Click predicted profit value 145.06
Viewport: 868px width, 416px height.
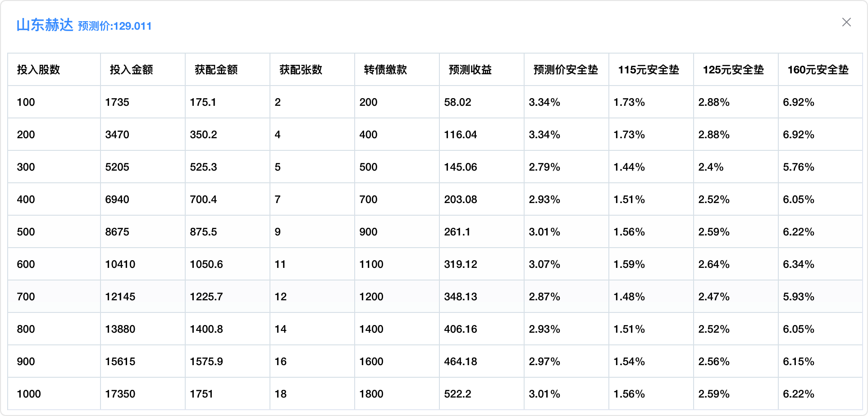[461, 167]
